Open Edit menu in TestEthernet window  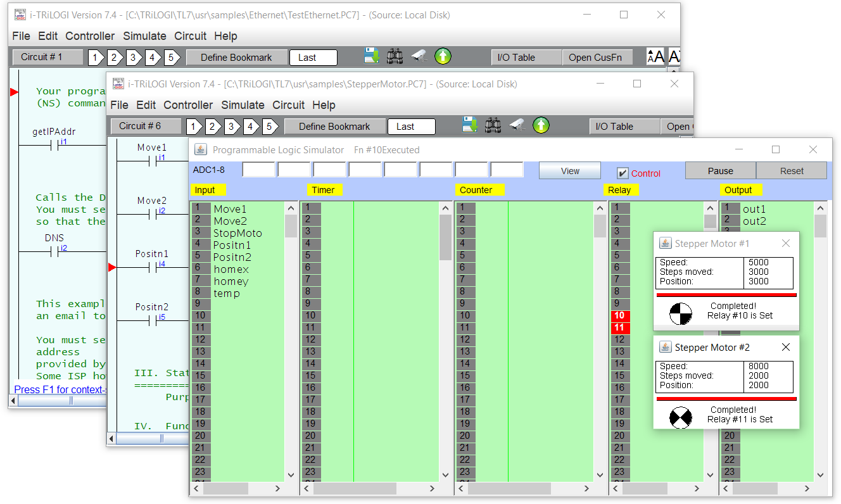[x=47, y=36]
